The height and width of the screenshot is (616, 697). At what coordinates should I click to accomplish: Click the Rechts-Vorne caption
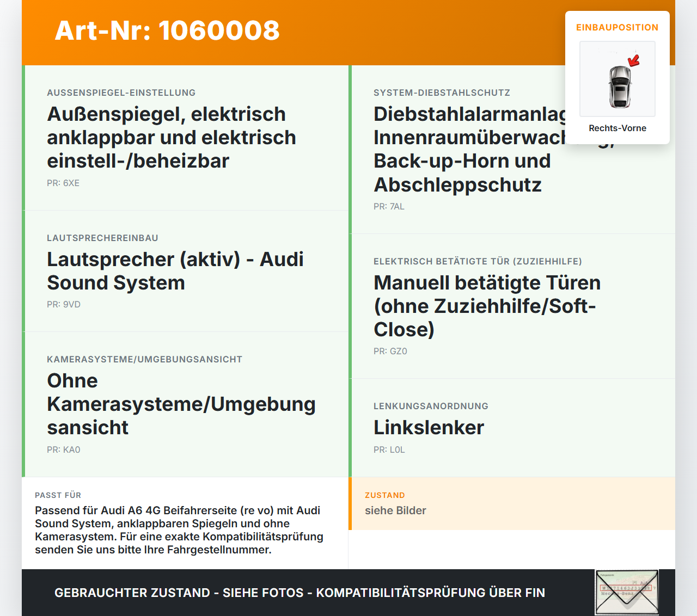pos(617,128)
